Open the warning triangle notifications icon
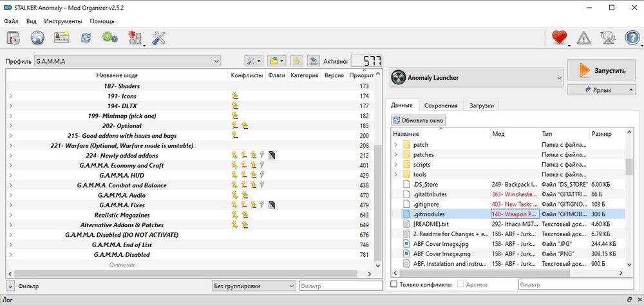The width and height of the screenshot is (644, 305). [x=583, y=38]
